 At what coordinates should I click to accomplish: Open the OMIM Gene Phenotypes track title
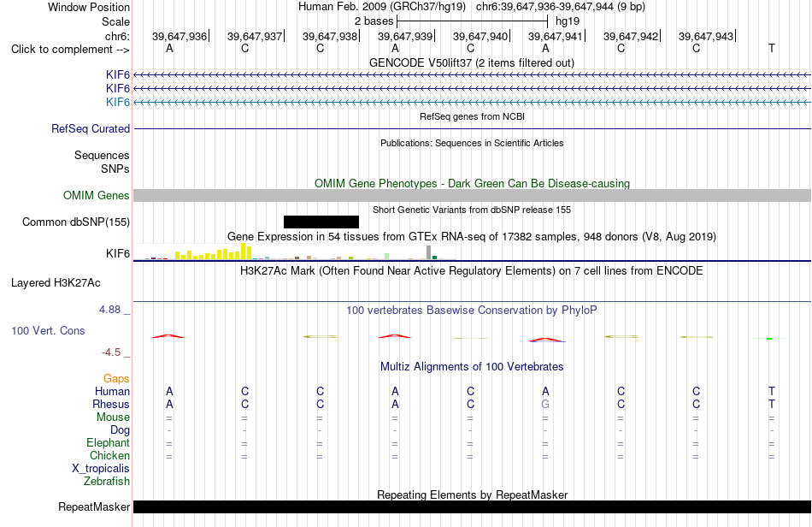(x=472, y=183)
